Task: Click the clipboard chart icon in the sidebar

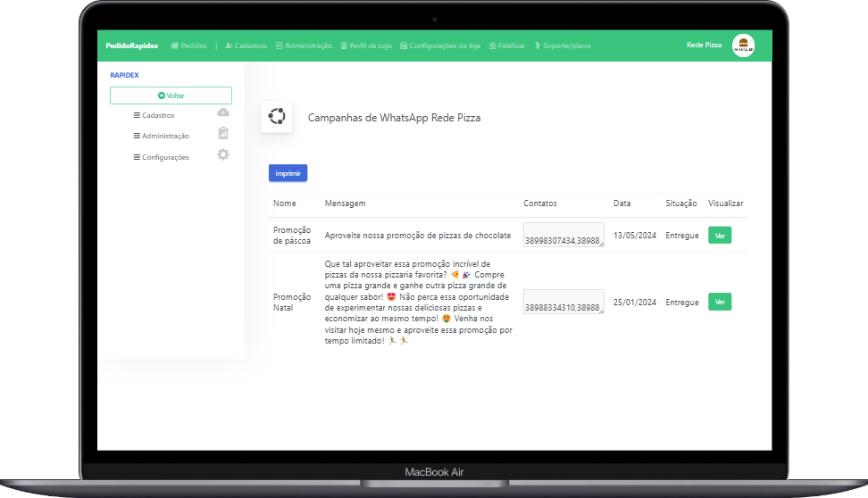Action: 223,134
